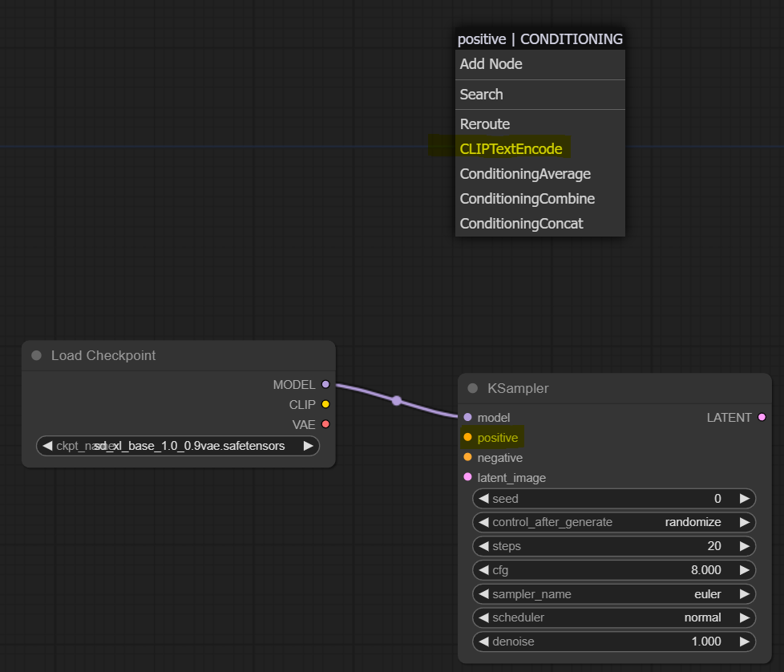
Task: Click the latent_image input port
Action: pos(467,477)
